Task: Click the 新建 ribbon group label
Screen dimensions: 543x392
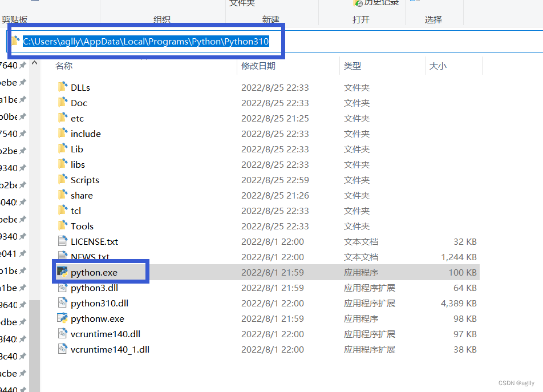Action: [270, 20]
